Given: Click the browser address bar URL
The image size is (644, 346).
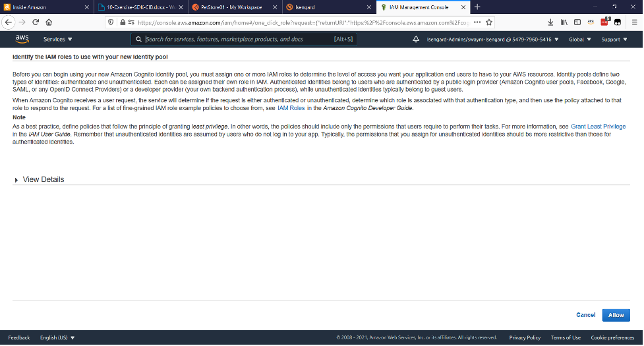Looking at the screenshot, I should tap(303, 22).
